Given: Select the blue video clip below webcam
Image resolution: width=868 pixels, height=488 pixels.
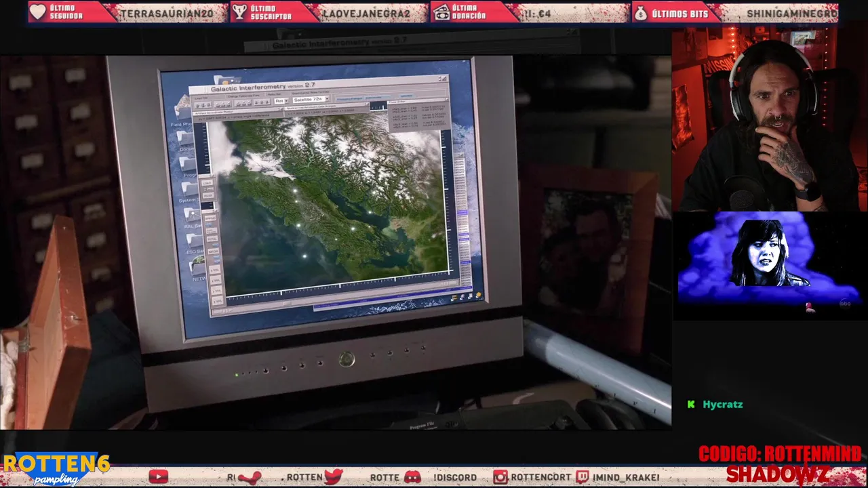Looking at the screenshot, I should click(x=770, y=264).
